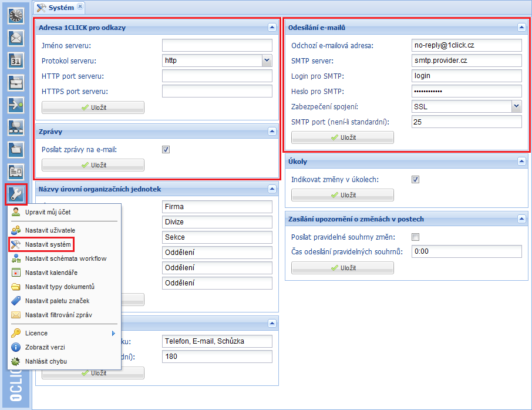Open the 'Zabezpečení spojení' SSL dropdown

(516, 106)
